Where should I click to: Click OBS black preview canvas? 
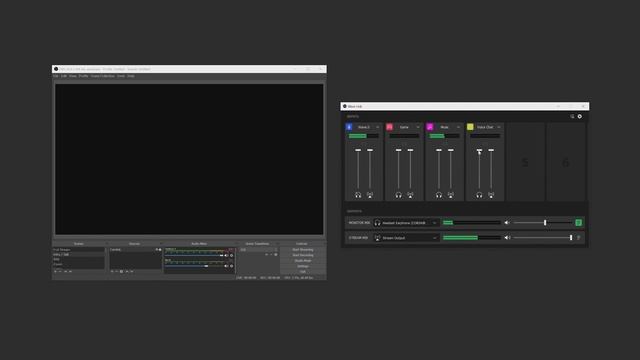click(189, 159)
